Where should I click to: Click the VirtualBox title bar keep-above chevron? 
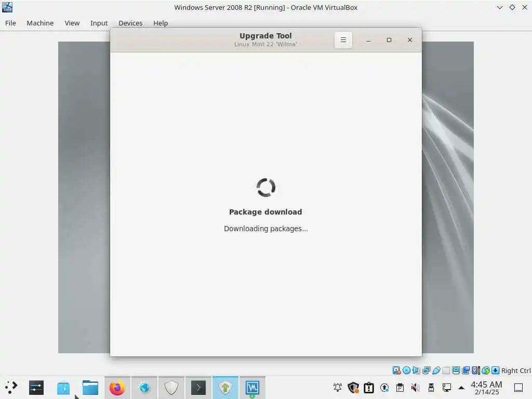(499, 7)
